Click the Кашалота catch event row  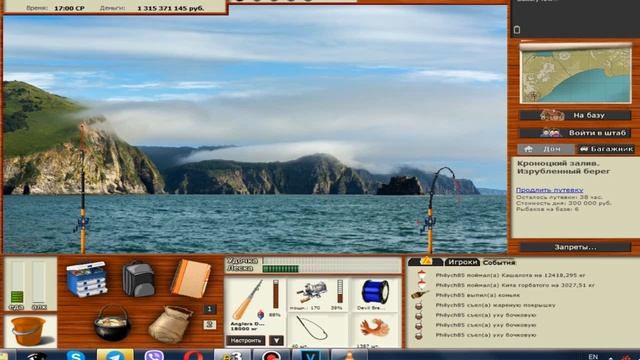click(x=511, y=276)
